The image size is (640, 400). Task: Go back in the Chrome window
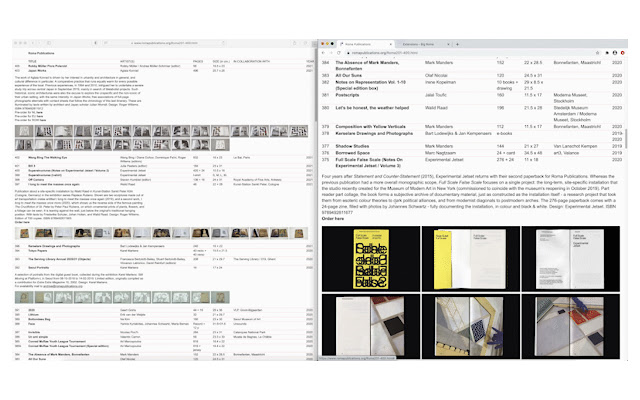click(x=323, y=53)
